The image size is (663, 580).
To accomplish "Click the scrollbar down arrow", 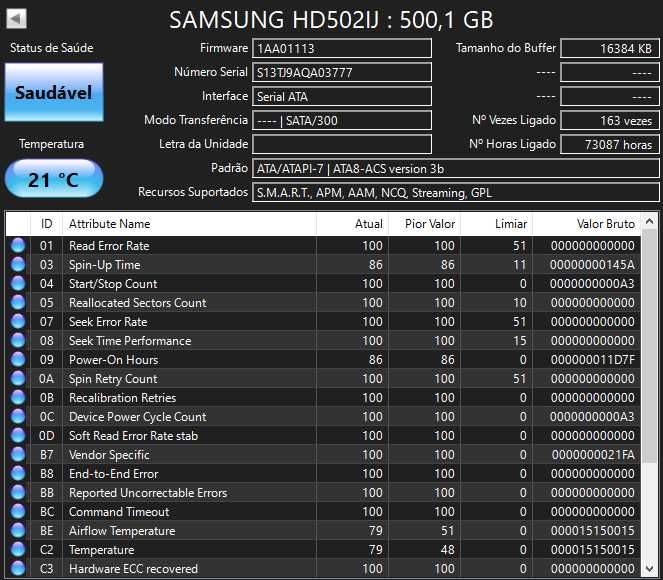I will pyautogui.click(x=650, y=568).
